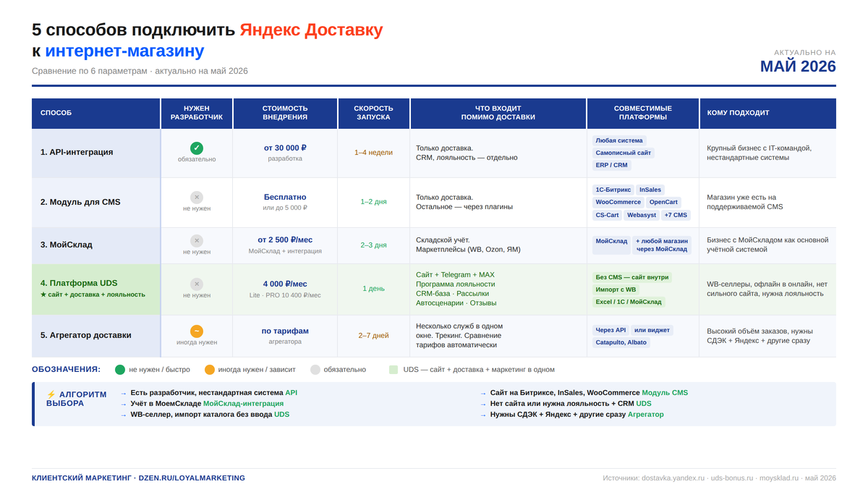868x492 pixels.
Task: Select the '5. Агрегатор доставки' row label
Action: click(x=86, y=335)
